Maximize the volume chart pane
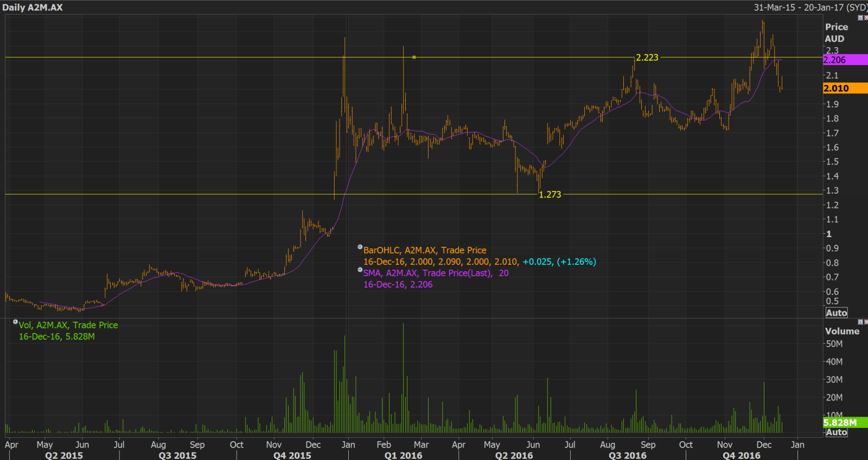The height and width of the screenshot is (460, 868). pos(860,322)
